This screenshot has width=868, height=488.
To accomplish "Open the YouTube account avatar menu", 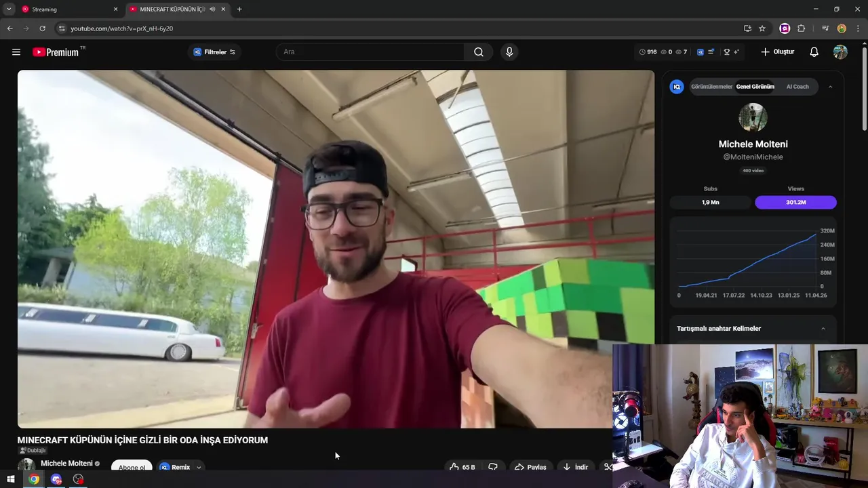I will 840,52.
